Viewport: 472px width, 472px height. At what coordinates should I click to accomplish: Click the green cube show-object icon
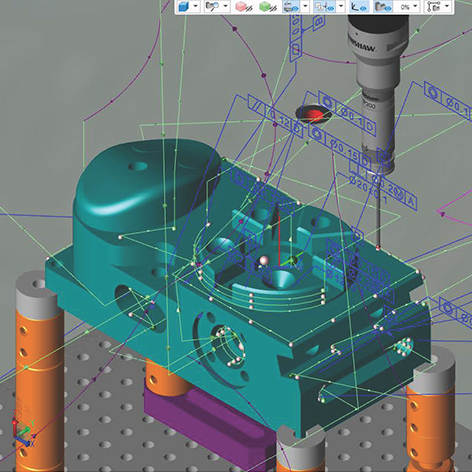[x=268, y=6]
